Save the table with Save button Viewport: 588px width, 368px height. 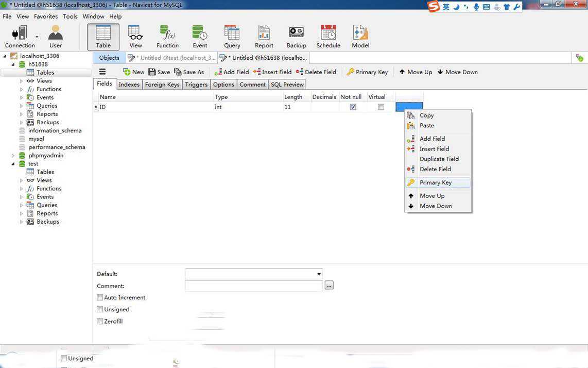tap(159, 72)
